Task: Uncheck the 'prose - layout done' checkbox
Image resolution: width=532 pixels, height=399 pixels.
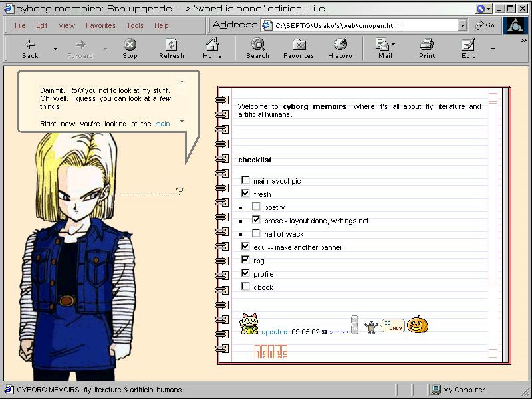Action: (256, 219)
